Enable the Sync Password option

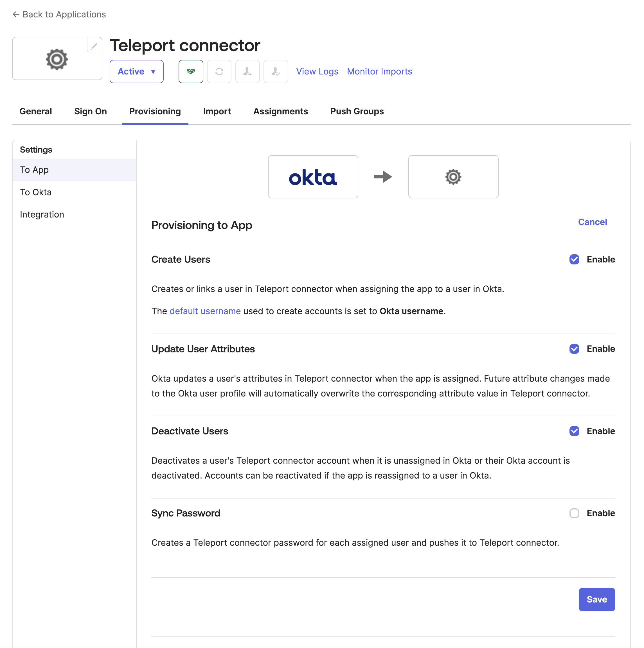pos(574,513)
